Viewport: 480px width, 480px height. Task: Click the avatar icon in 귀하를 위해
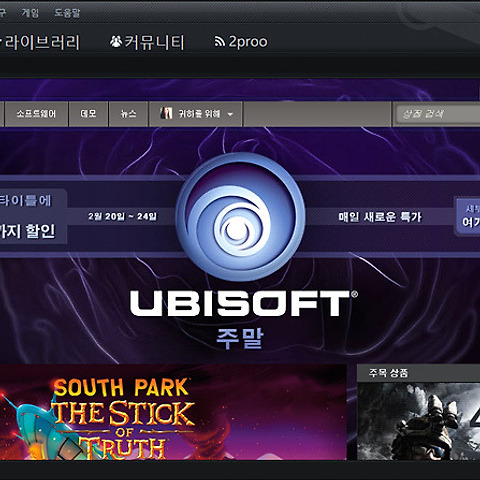pyautogui.click(x=166, y=113)
